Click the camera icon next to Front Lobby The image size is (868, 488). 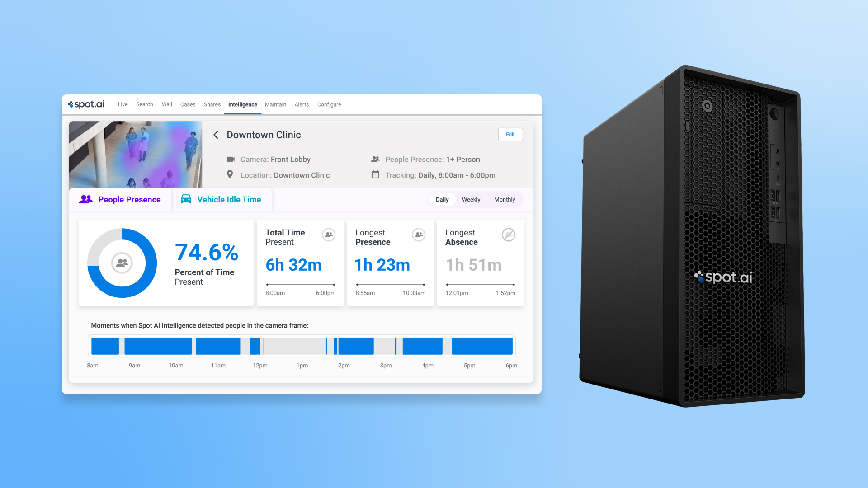click(231, 159)
